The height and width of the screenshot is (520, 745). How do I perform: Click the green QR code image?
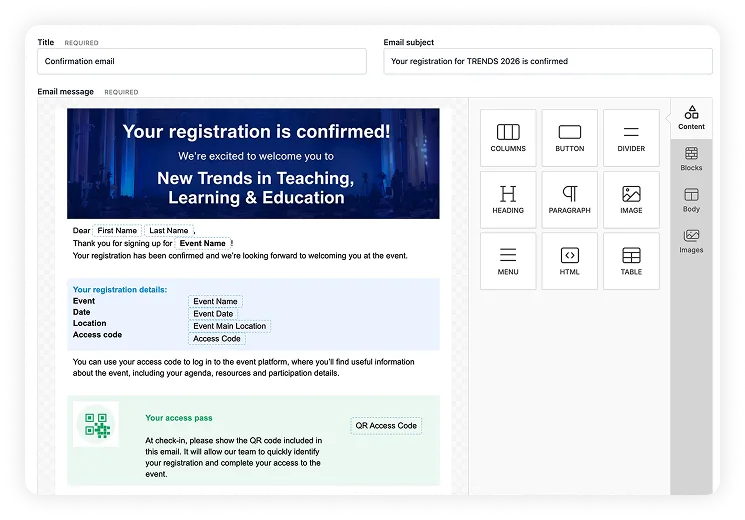(x=96, y=424)
